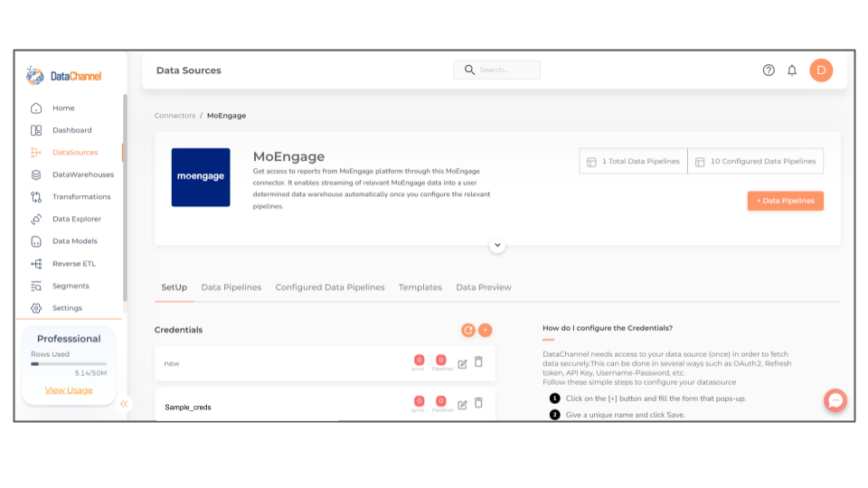868x488 pixels.
Task: Open the Configured Data Pipelines tab
Action: coord(330,287)
